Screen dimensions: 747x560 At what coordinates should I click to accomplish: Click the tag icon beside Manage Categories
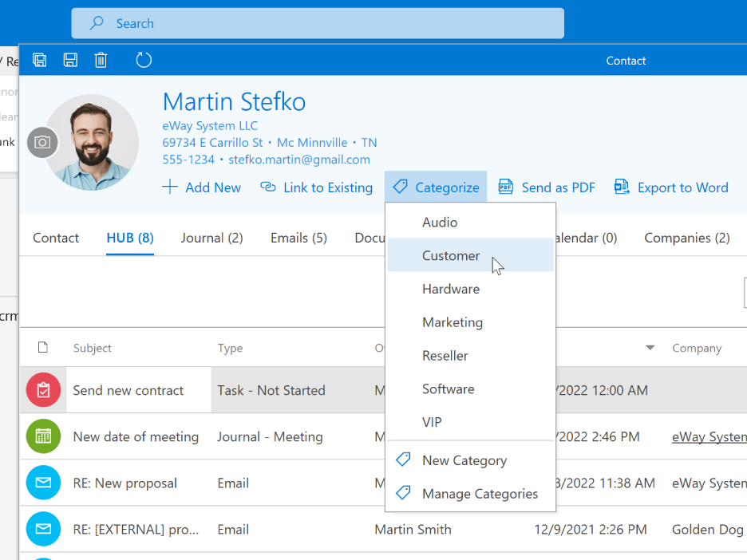click(403, 493)
